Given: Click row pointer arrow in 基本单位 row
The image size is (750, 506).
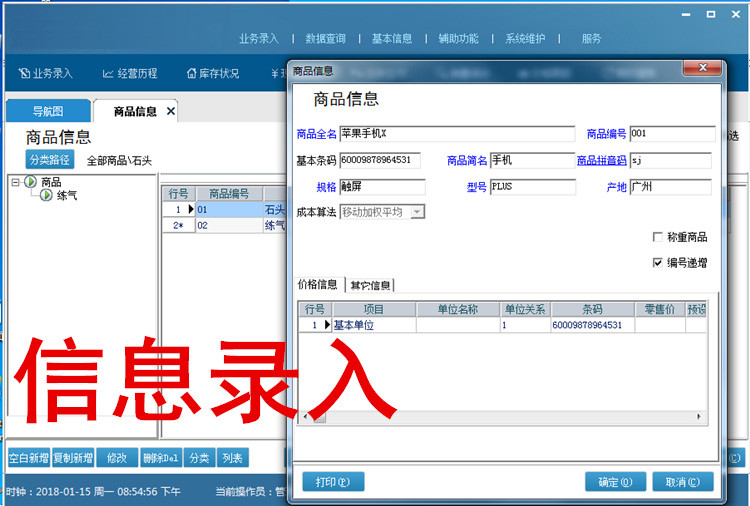Looking at the screenshot, I should tap(327, 325).
